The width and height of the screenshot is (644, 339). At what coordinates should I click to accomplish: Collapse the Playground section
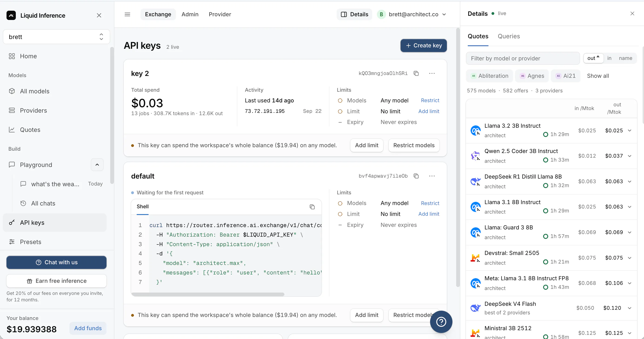[x=97, y=165]
